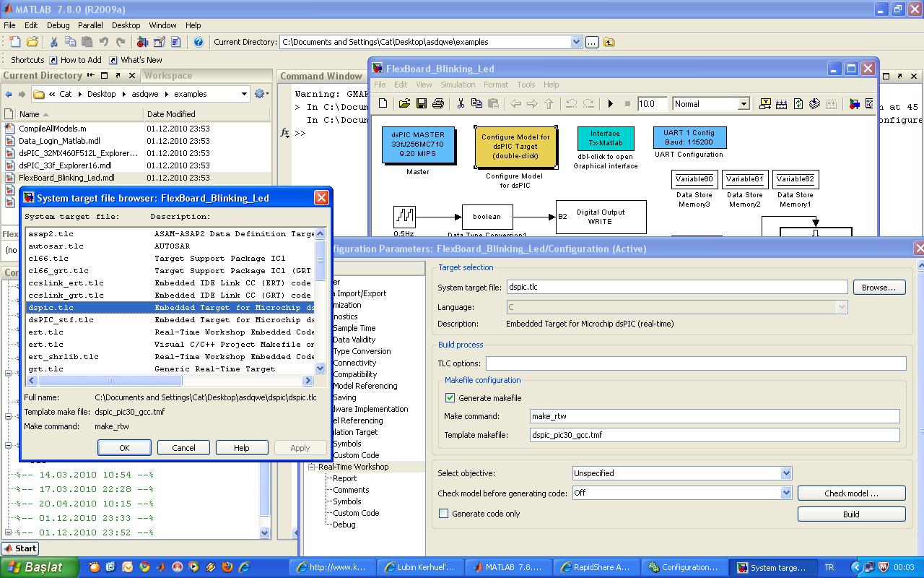The image size is (924, 578).
Task: Launch Simulink from the MATLAB toolbar icon
Action: pyautogui.click(x=142, y=43)
